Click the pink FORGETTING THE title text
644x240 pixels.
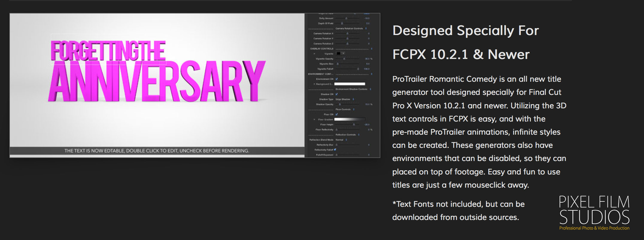coord(108,51)
